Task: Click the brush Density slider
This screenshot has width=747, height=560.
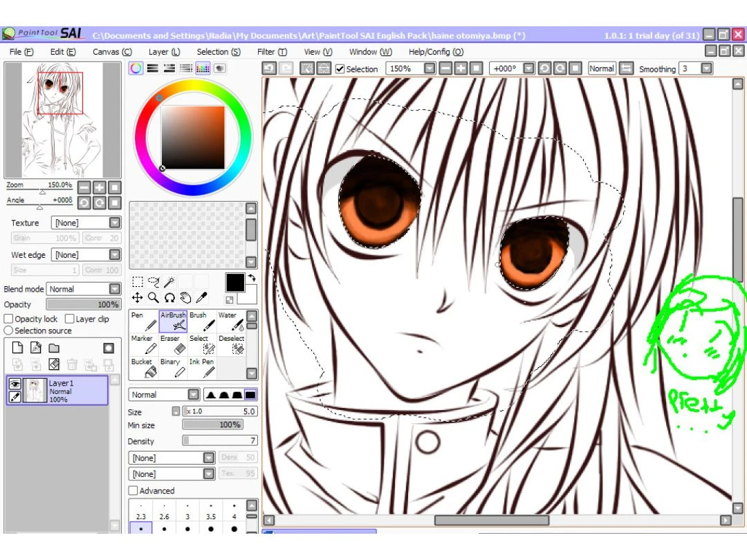Action: (x=220, y=440)
